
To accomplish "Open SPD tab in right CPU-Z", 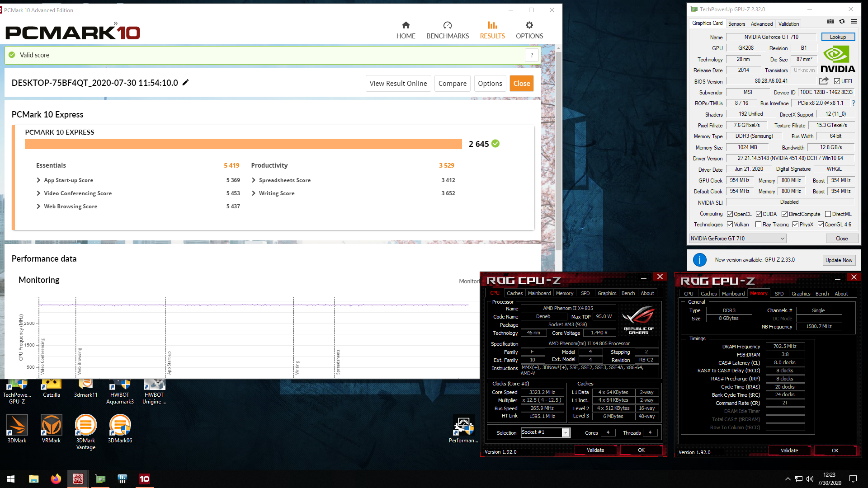I will click(x=779, y=294).
